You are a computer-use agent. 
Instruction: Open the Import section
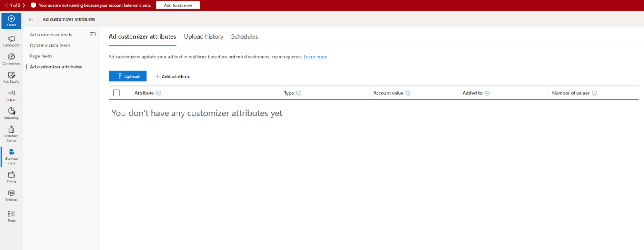click(x=11, y=94)
